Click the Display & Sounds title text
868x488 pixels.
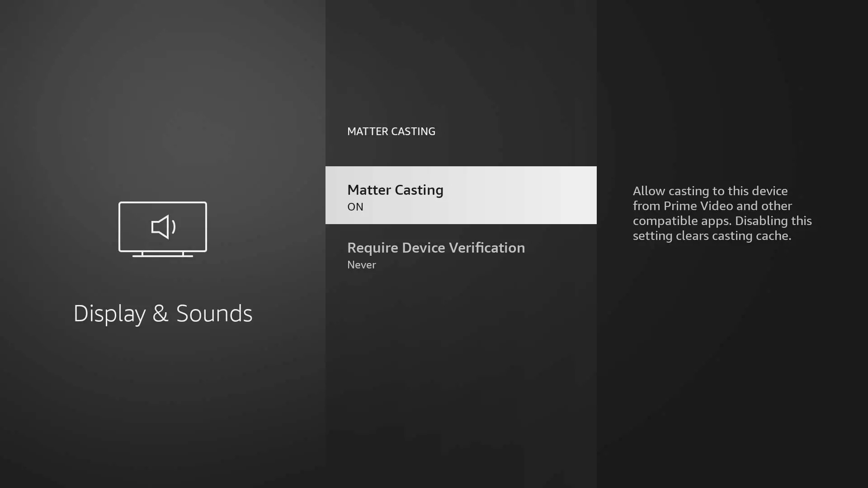pyautogui.click(x=162, y=314)
